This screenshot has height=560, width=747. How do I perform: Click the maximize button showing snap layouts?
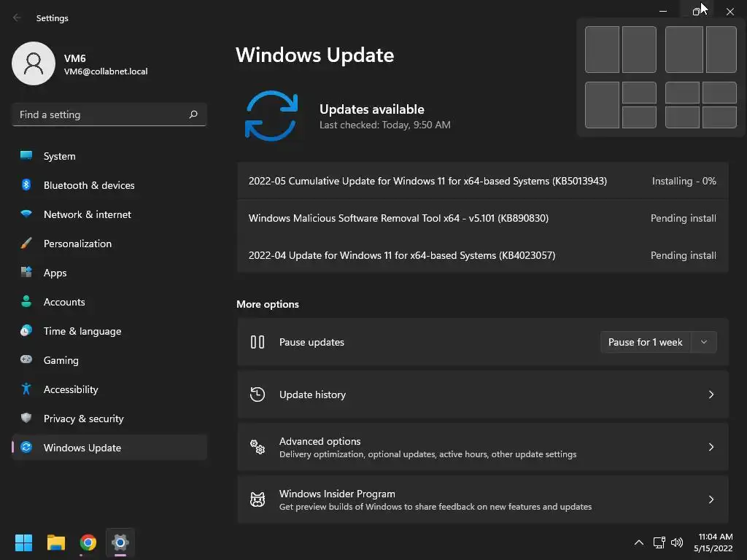[x=696, y=11]
